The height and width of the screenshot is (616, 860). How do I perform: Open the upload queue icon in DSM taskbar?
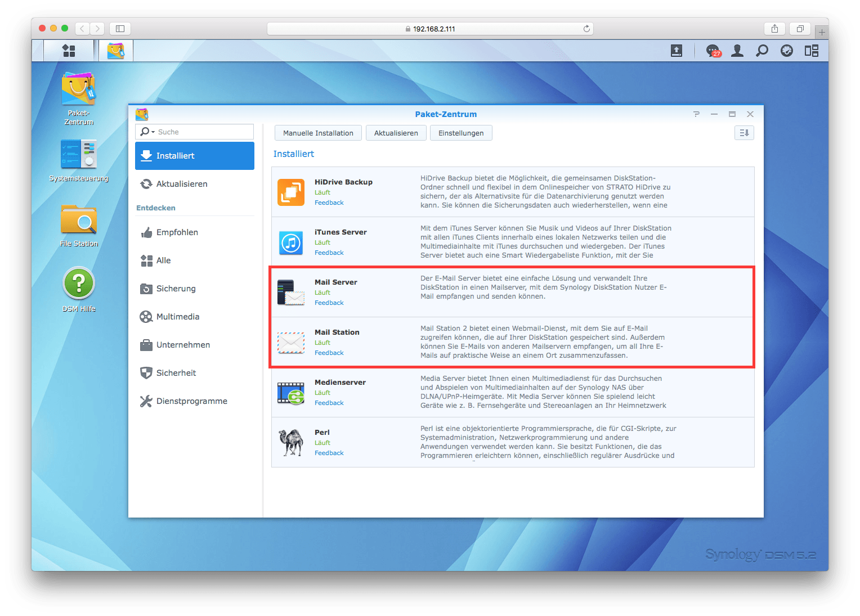[x=677, y=51]
